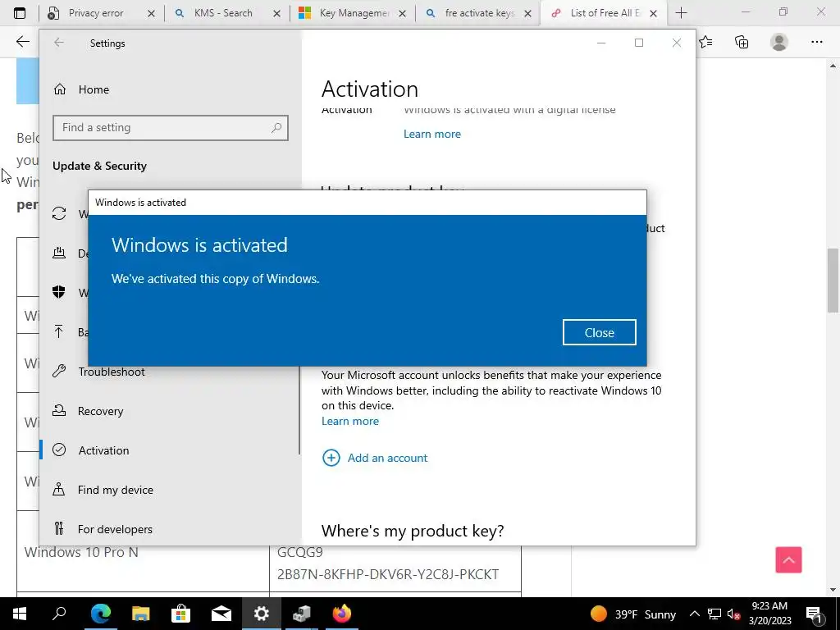Click the browser page vertical scrollbar thumb
Screen dimensions: 840x630
(833, 281)
